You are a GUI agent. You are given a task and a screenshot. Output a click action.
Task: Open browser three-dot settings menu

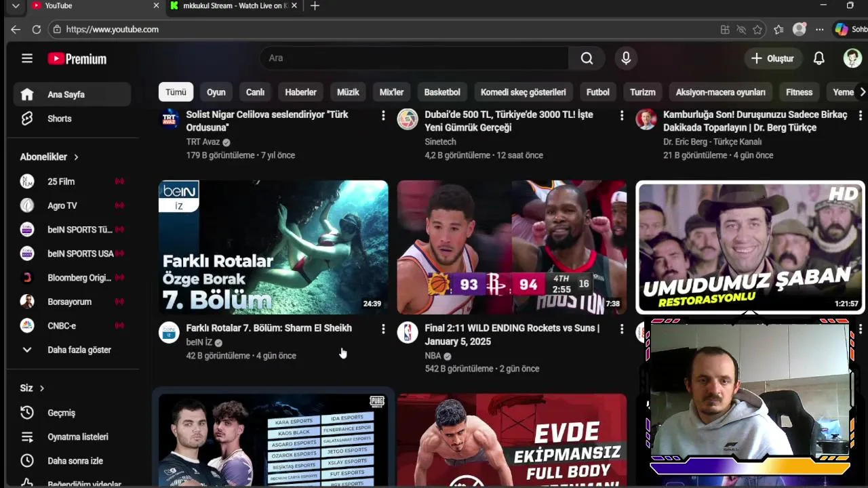tap(820, 29)
